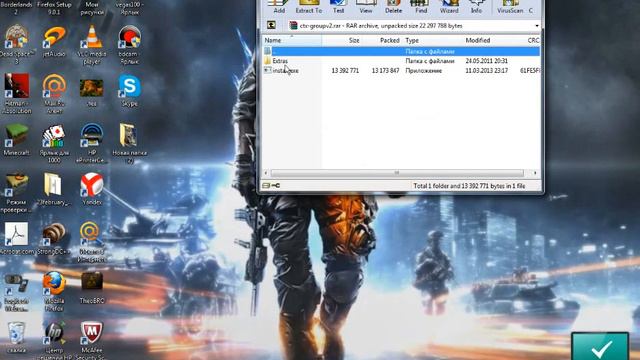The height and width of the screenshot is (360, 640).
Task: Launch the Wizard toolbar button
Action: pos(449,7)
